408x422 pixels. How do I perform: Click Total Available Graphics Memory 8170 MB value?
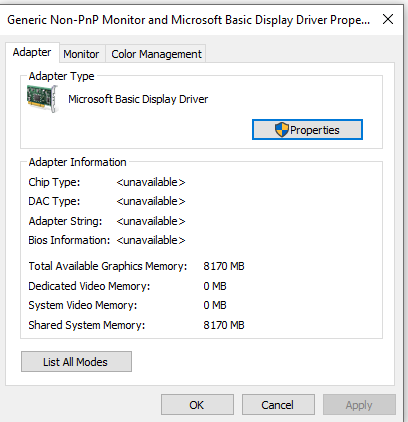click(x=224, y=266)
